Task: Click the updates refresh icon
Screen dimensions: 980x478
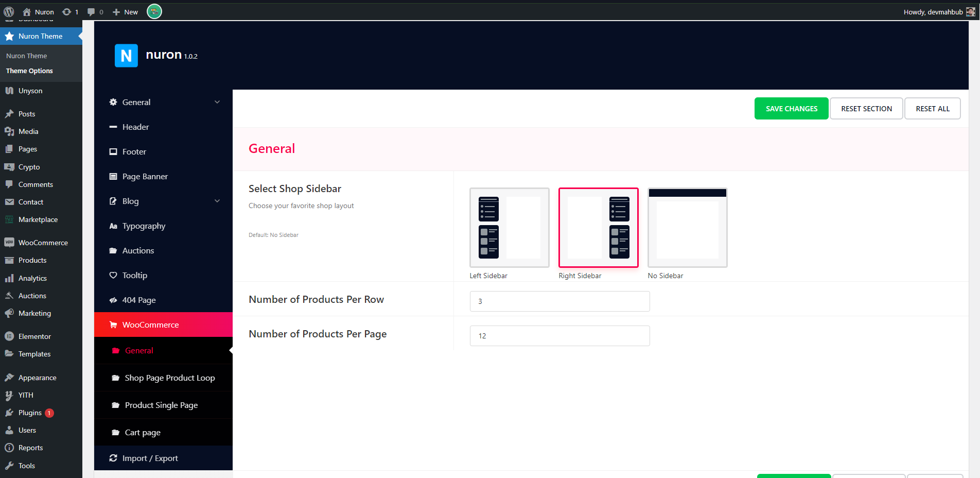Action: tap(67, 12)
